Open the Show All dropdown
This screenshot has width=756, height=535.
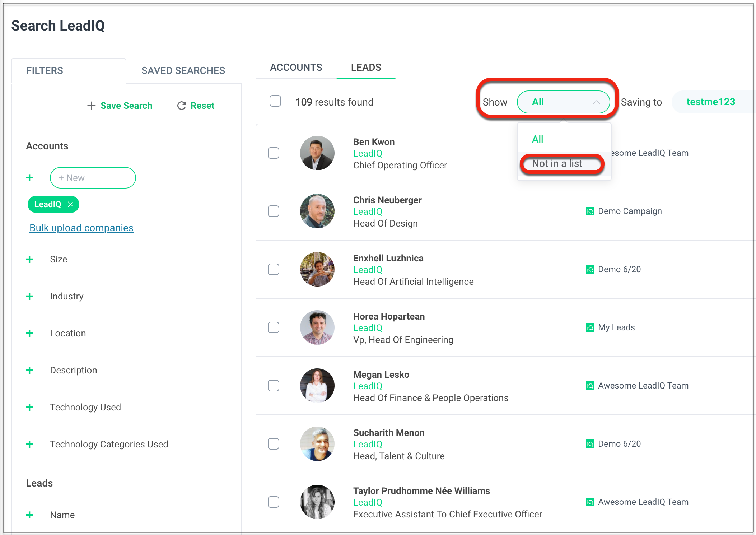563,102
